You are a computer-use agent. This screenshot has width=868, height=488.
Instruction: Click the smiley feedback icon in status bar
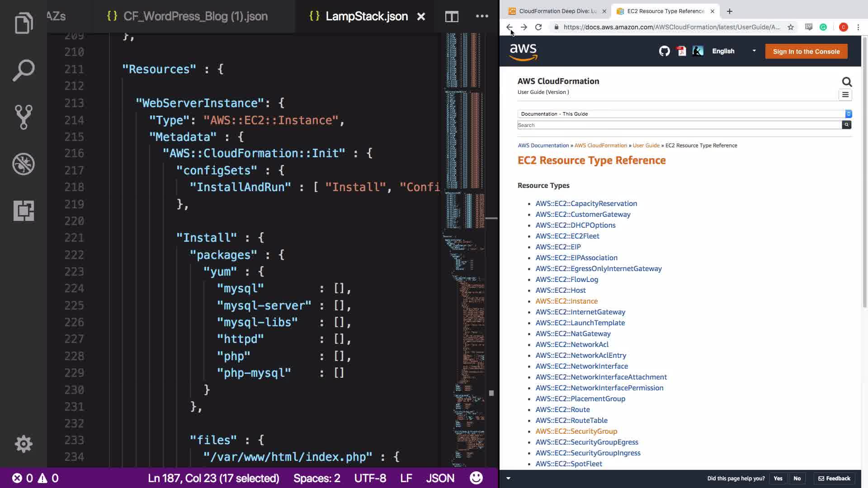click(x=476, y=478)
